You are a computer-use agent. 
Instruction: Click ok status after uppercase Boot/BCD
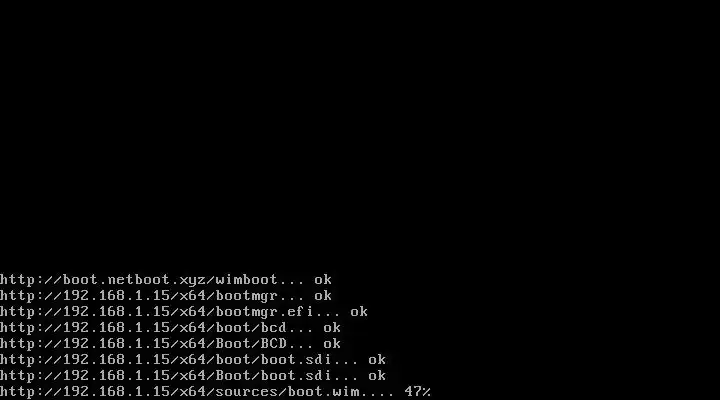(332, 344)
